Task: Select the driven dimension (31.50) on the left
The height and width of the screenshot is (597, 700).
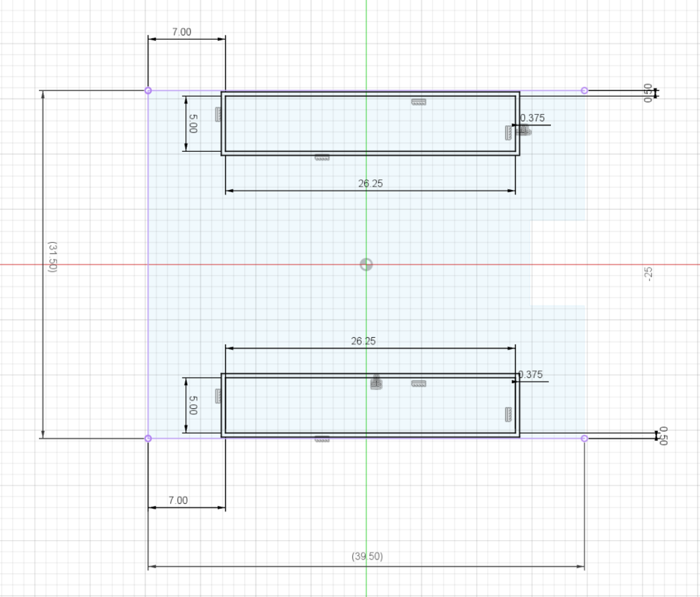Action: (x=53, y=257)
